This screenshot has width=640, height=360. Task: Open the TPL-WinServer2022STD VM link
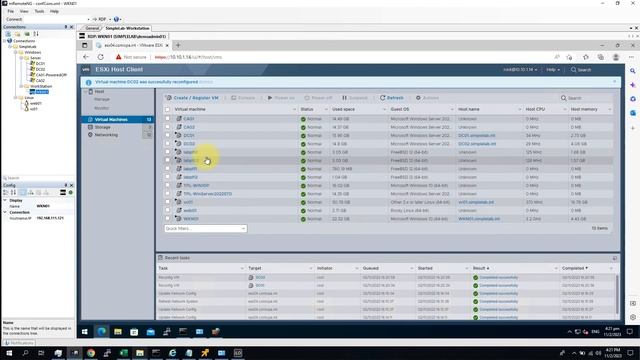coord(207,194)
